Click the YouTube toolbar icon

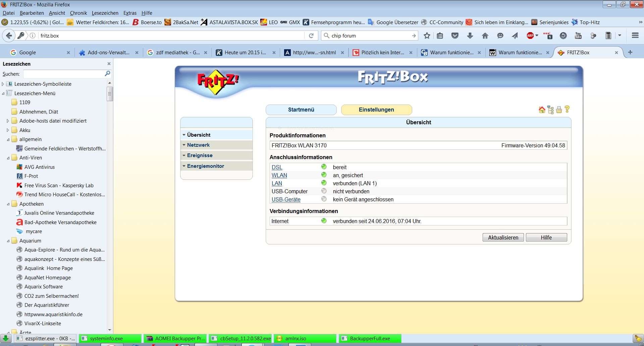[x=578, y=36]
